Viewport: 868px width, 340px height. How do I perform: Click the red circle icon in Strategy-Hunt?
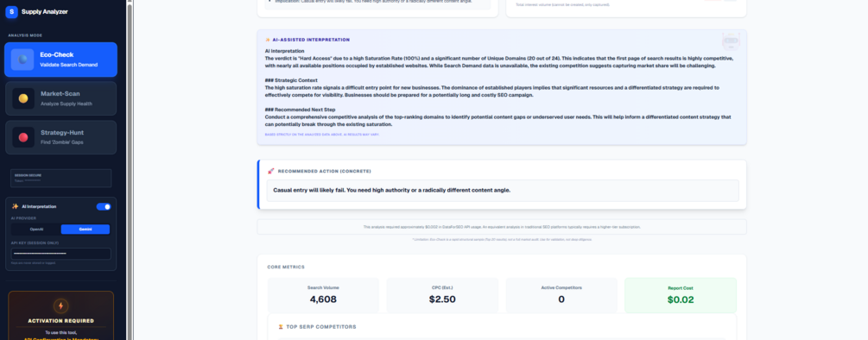23,137
